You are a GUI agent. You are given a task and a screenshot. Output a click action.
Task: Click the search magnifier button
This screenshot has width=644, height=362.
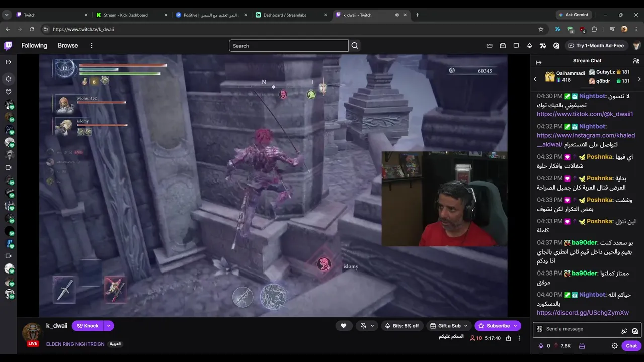355,46
